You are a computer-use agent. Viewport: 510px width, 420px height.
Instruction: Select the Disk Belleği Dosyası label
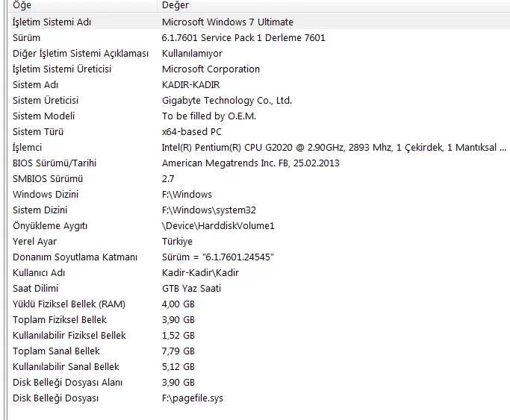pyautogui.click(x=55, y=398)
